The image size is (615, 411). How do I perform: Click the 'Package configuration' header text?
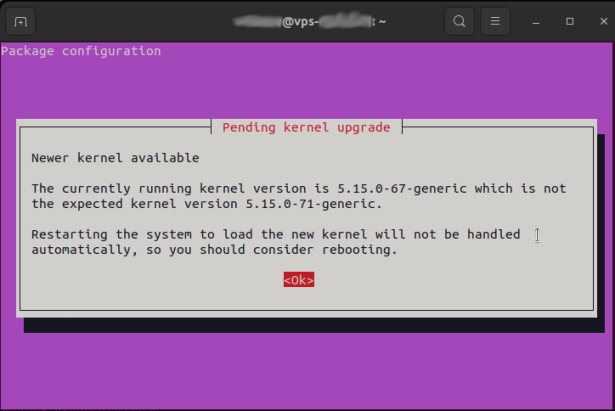(81, 51)
